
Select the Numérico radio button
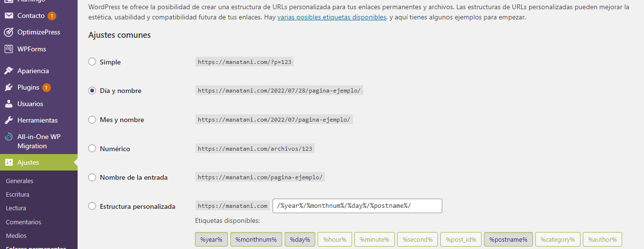tap(92, 149)
